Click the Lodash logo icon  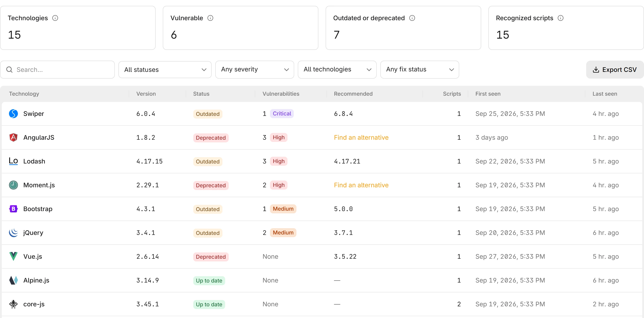point(13,161)
